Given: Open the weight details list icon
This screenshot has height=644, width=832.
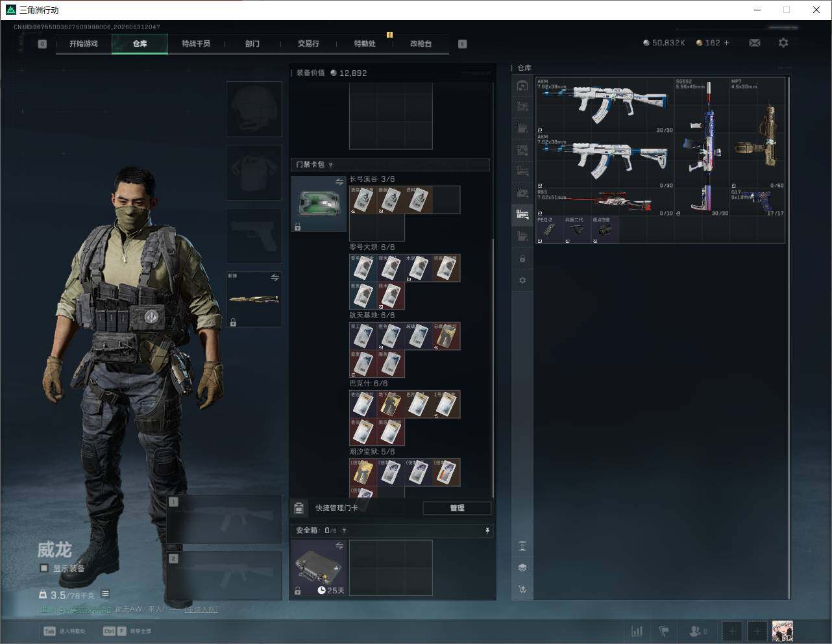Looking at the screenshot, I should pyautogui.click(x=105, y=594).
